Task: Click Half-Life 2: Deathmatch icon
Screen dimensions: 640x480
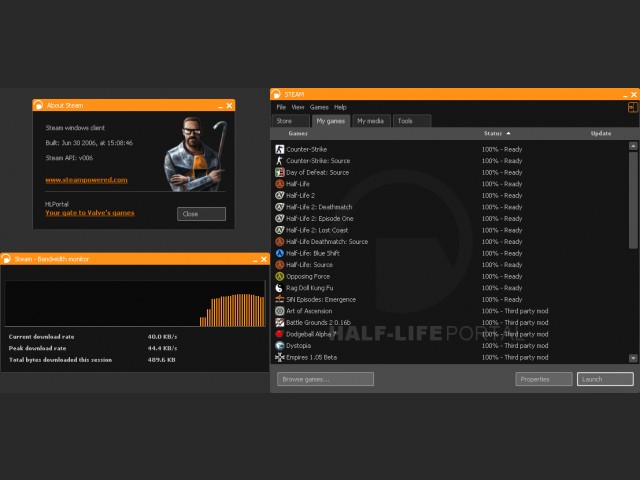Action: click(280, 207)
